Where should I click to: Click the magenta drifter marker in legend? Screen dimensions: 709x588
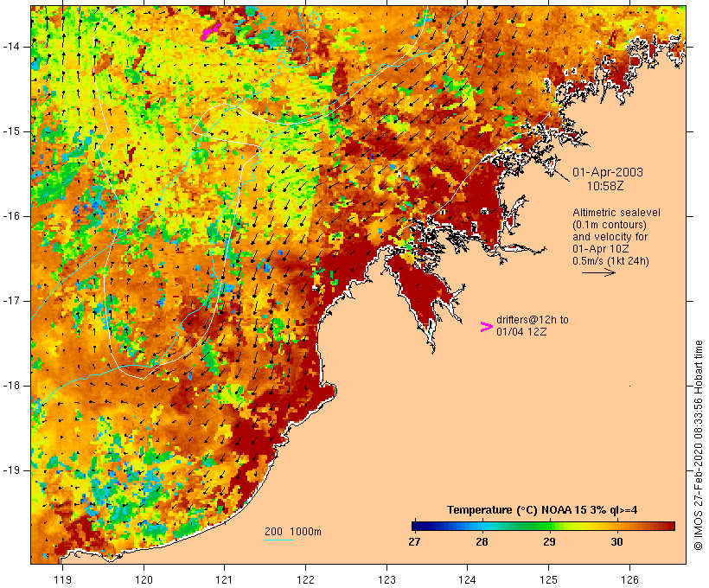point(486,327)
